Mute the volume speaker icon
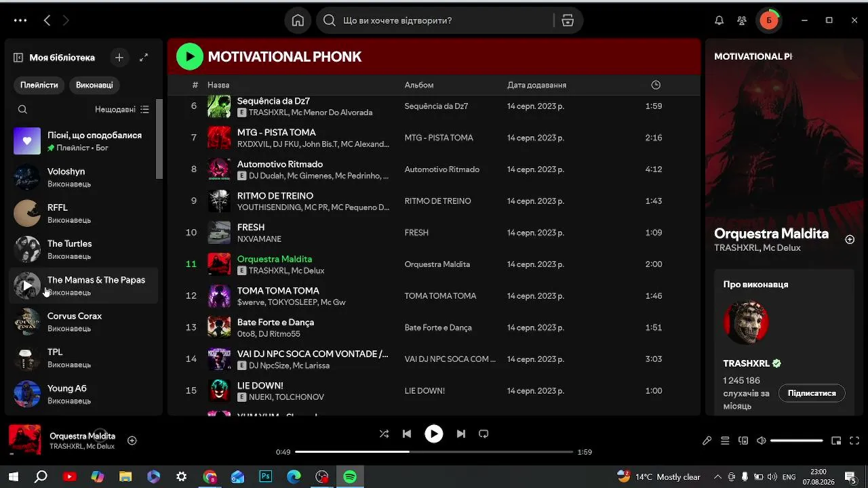 [x=762, y=441]
